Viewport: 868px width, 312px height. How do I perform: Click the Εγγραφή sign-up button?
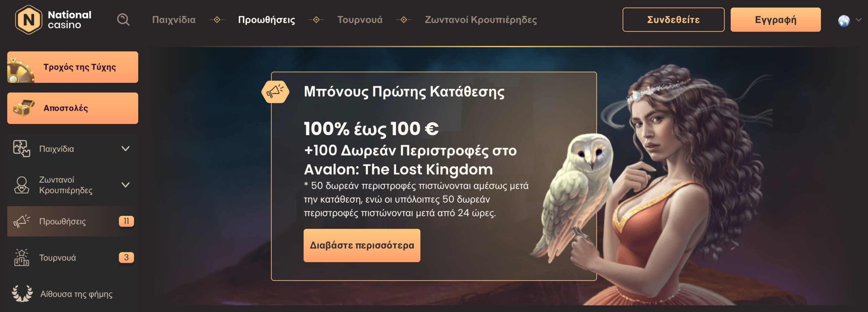point(776,20)
